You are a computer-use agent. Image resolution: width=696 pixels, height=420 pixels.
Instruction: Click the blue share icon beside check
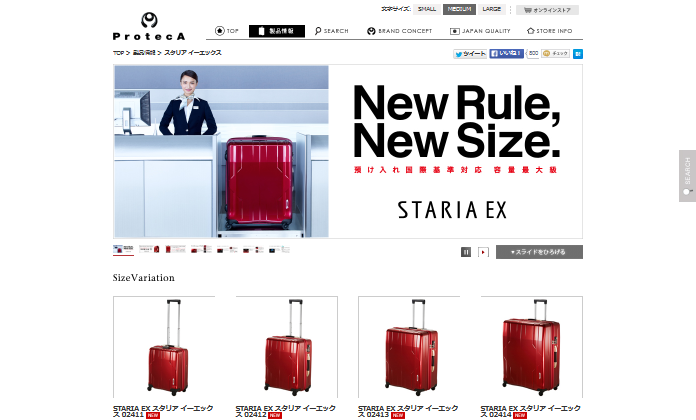point(577,54)
